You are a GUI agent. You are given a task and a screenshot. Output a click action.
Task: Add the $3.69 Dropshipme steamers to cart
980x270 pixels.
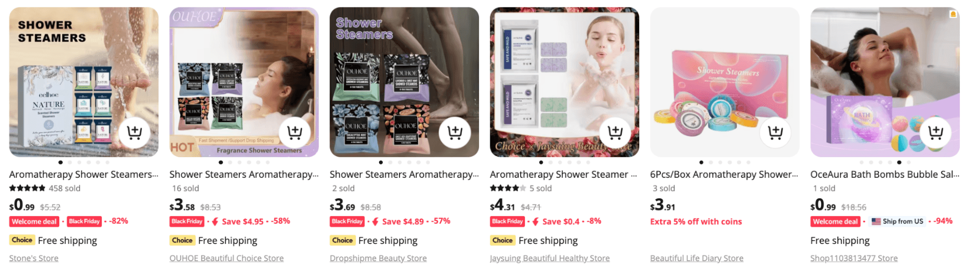pos(454,132)
